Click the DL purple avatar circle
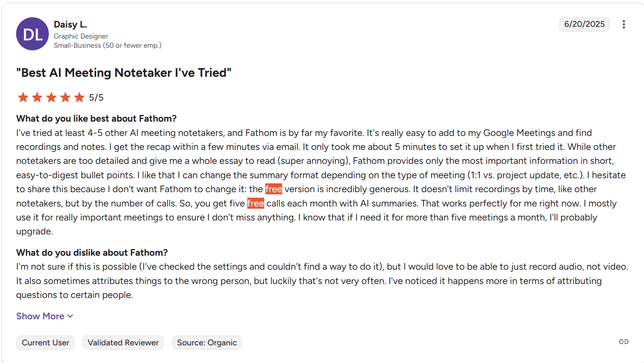The image size is (644, 363). tap(33, 34)
